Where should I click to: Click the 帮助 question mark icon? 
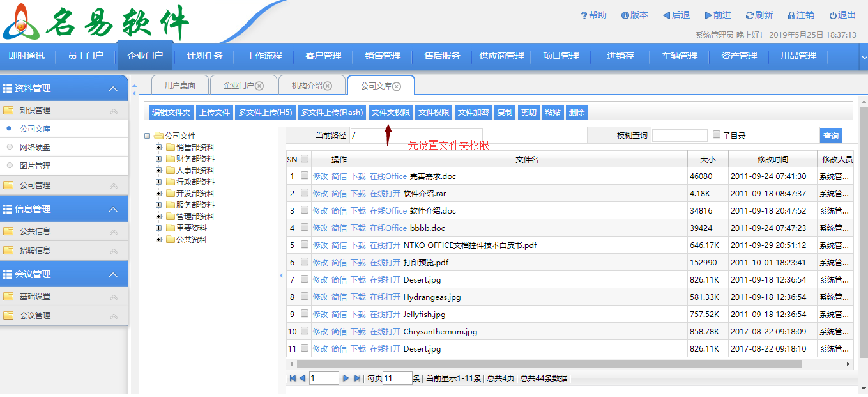pos(583,15)
